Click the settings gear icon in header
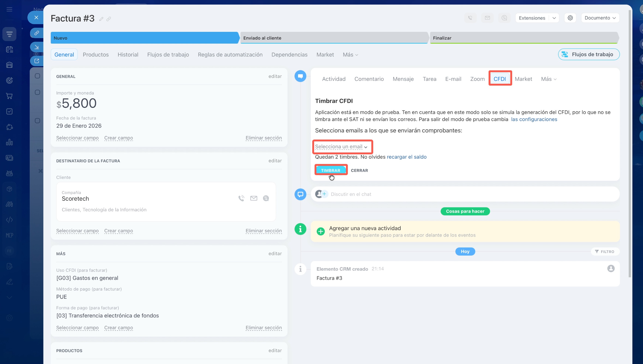This screenshot has width=643, height=364. [x=570, y=18]
